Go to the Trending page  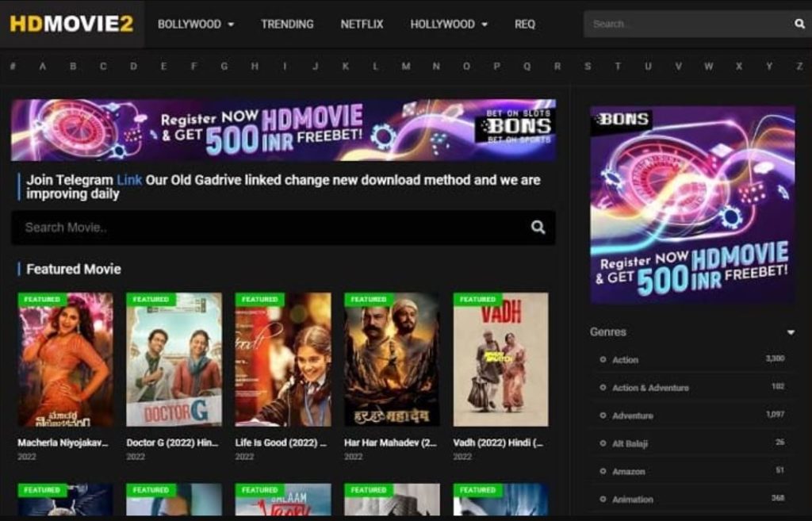(287, 25)
